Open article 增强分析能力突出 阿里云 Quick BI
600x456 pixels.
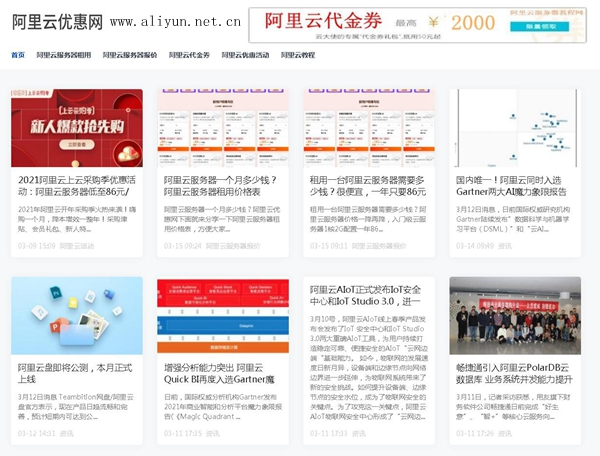click(219, 374)
